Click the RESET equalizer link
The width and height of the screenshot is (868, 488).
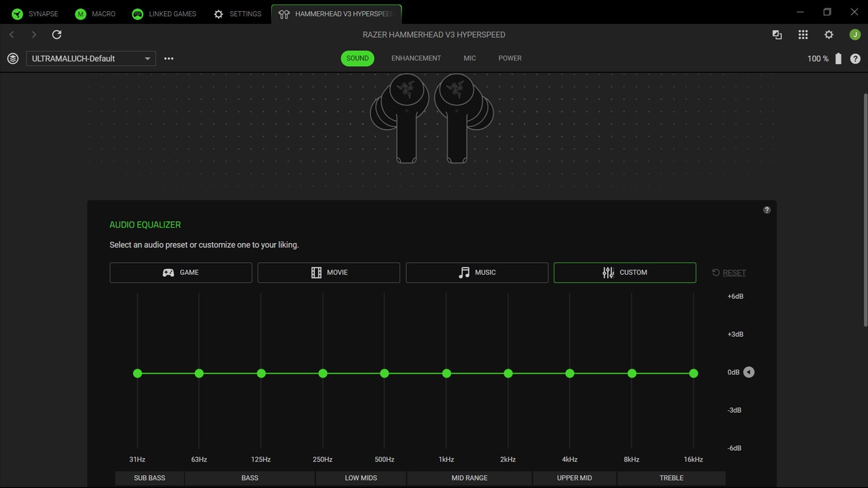pyautogui.click(x=729, y=273)
